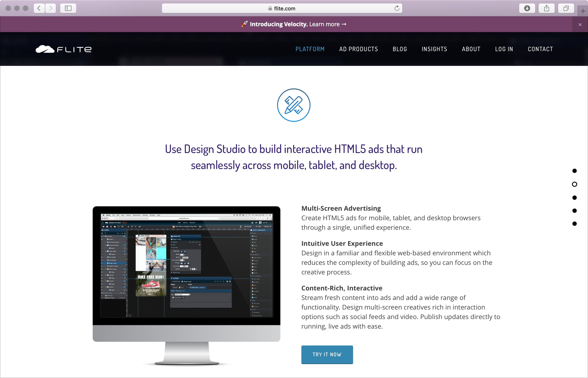Click the Multi-Screen Advertising heading
The width and height of the screenshot is (588, 378).
[341, 208]
